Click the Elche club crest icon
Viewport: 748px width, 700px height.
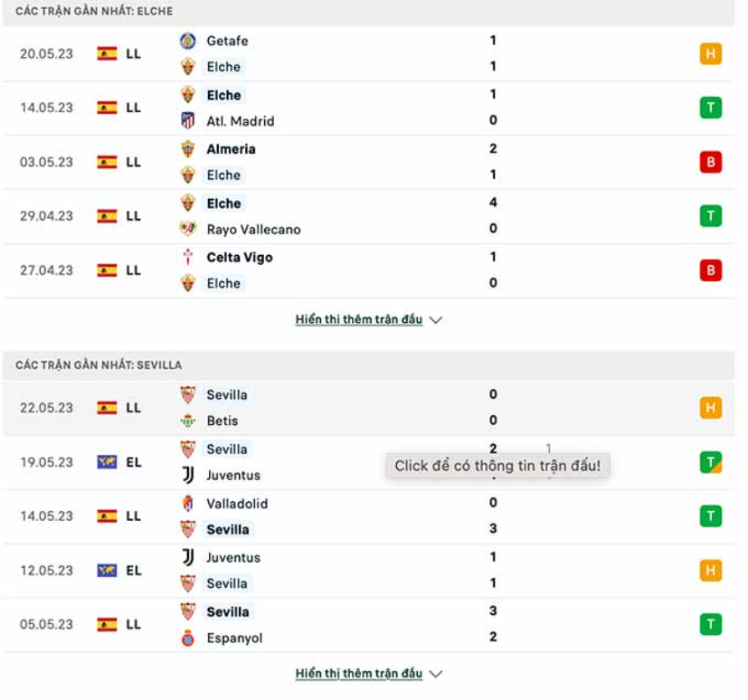coord(188,67)
